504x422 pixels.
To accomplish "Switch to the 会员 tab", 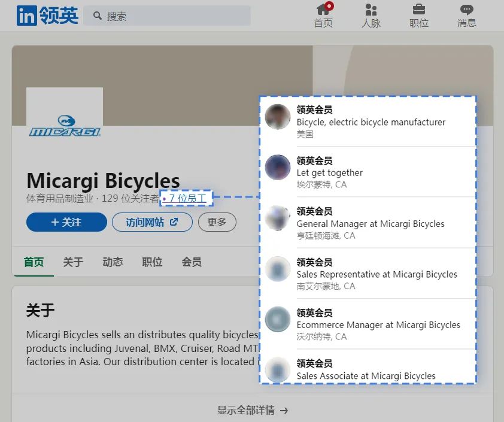I will [x=192, y=262].
